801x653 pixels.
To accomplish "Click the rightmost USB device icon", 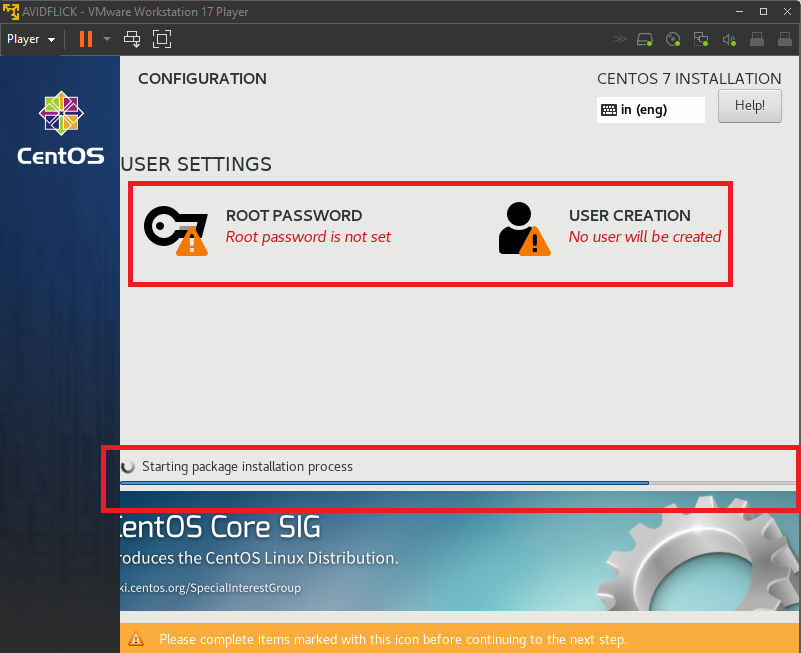I will tap(785, 40).
